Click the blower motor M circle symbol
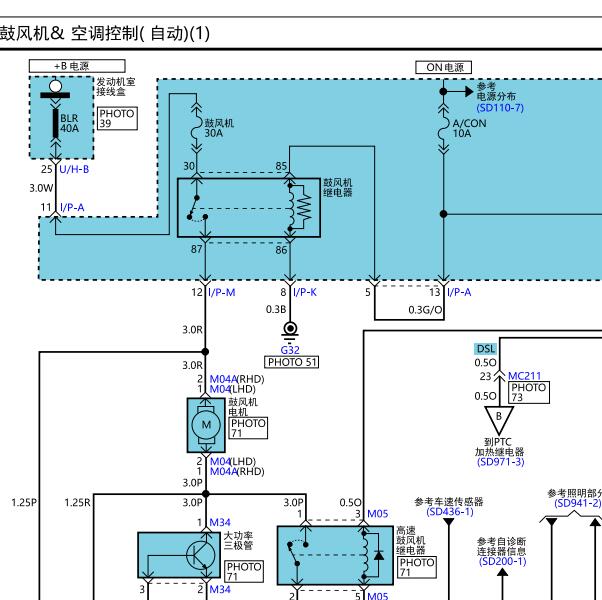The height and width of the screenshot is (600, 602). [x=206, y=425]
